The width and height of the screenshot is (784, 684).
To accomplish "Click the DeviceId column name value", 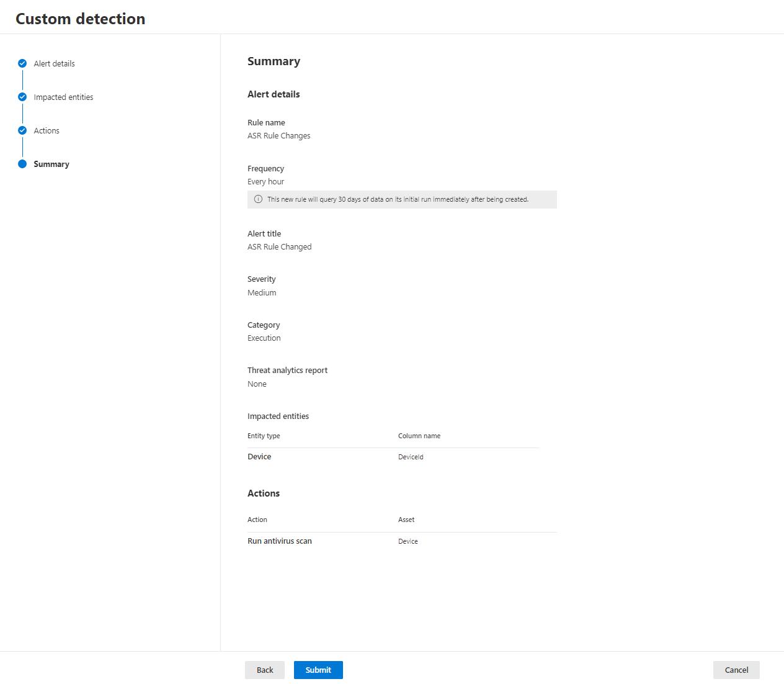I will point(411,456).
